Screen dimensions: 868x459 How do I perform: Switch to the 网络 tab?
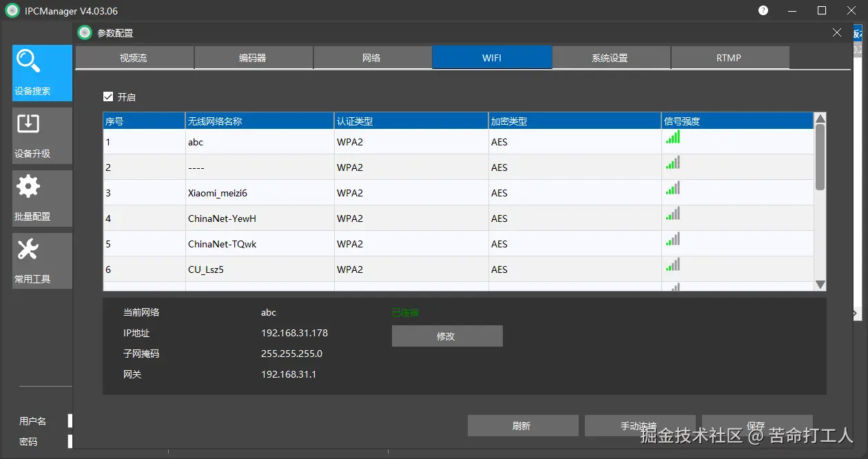(372, 58)
